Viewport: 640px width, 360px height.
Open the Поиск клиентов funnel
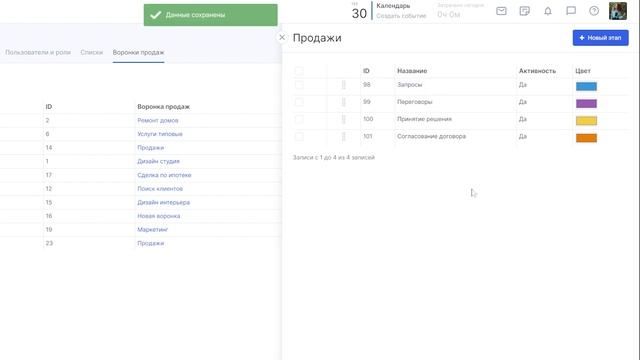click(160, 189)
